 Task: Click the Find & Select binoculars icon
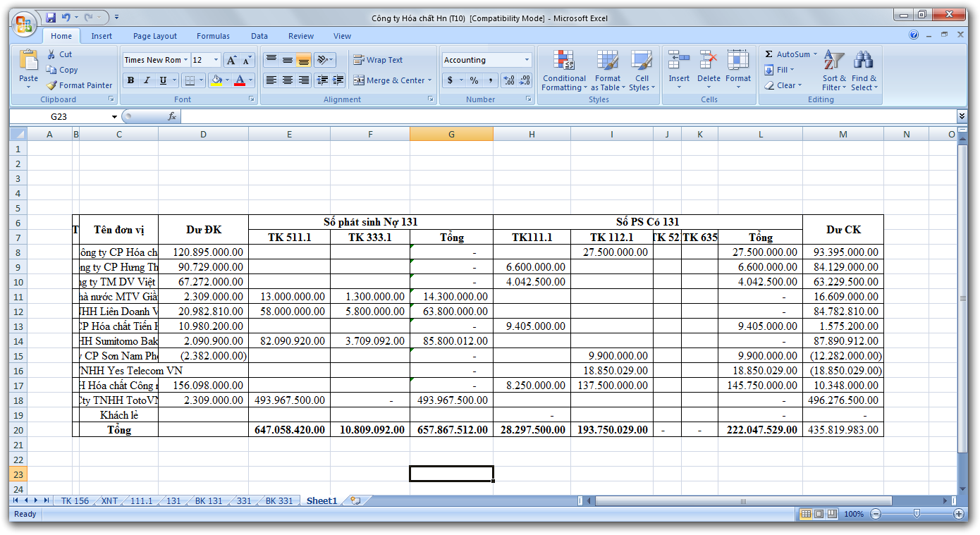(x=864, y=61)
